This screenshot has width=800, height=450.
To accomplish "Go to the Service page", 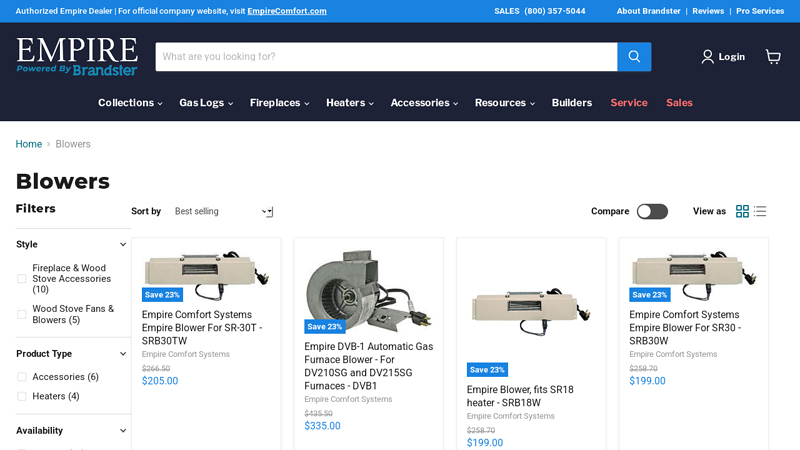I will (629, 103).
